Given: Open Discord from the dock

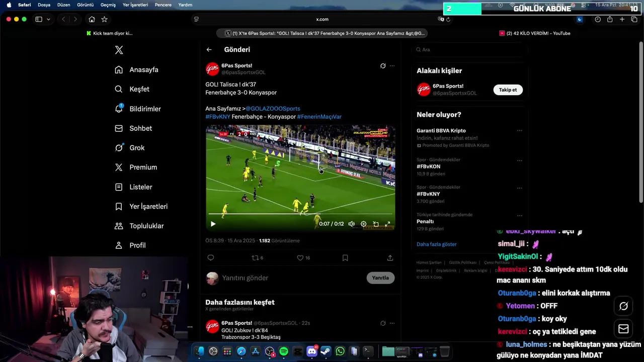Looking at the screenshot, I should [311, 351].
